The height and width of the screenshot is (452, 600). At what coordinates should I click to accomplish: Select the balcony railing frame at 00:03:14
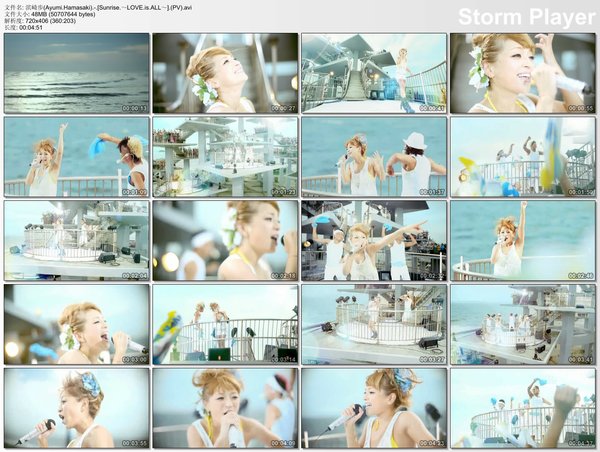coord(225,325)
